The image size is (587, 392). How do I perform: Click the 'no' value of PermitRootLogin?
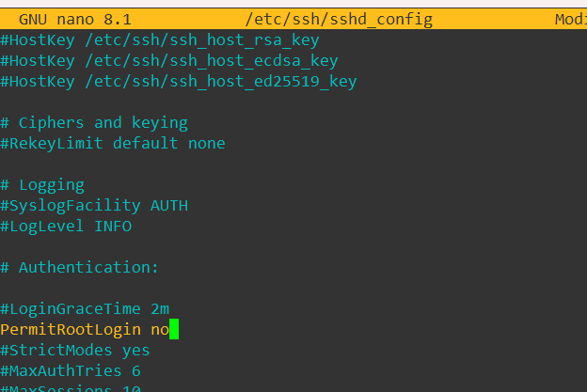pos(159,330)
